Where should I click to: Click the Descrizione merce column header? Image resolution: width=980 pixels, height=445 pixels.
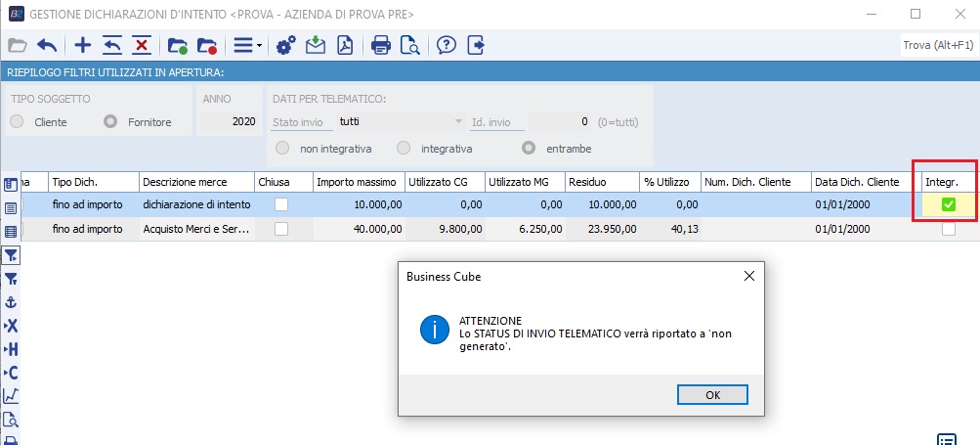196,182
